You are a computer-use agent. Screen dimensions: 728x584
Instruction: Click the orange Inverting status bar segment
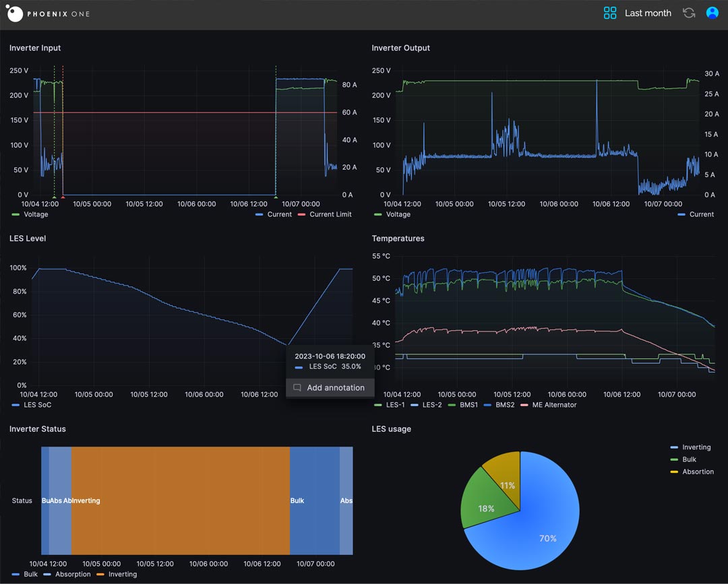(181, 500)
